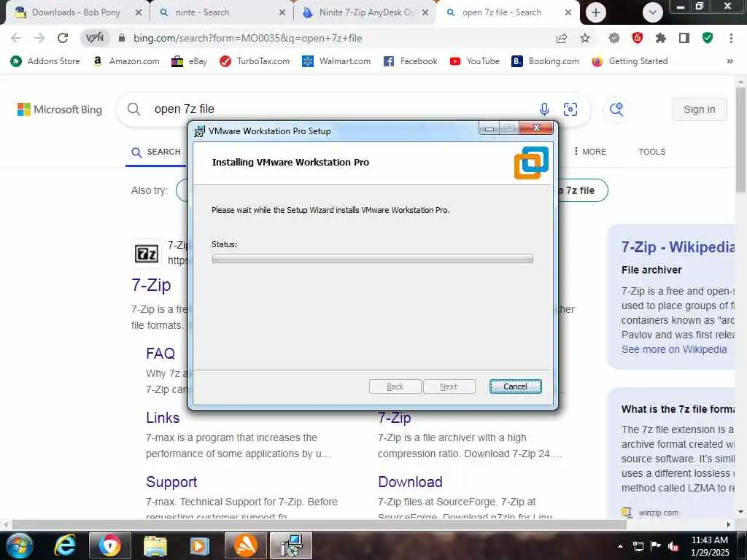Open the Walmart.com bookmark
Screen dimensions: 747x560
tap(336, 61)
